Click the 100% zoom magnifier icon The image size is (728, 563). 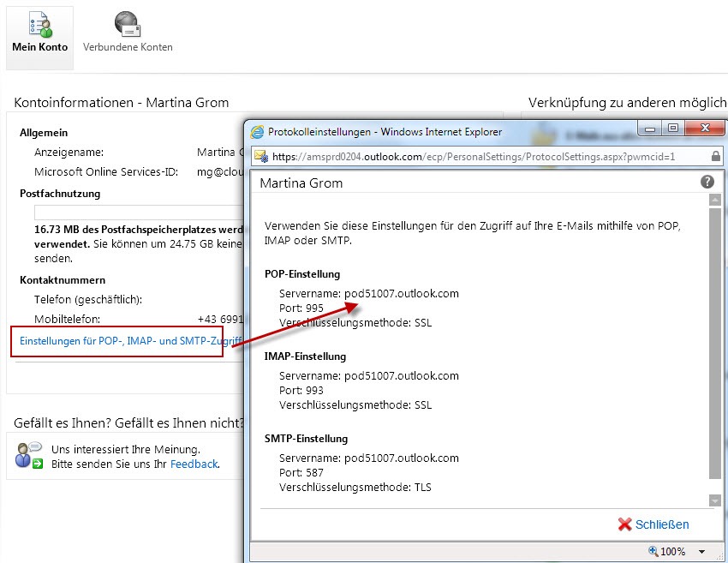tap(653, 551)
